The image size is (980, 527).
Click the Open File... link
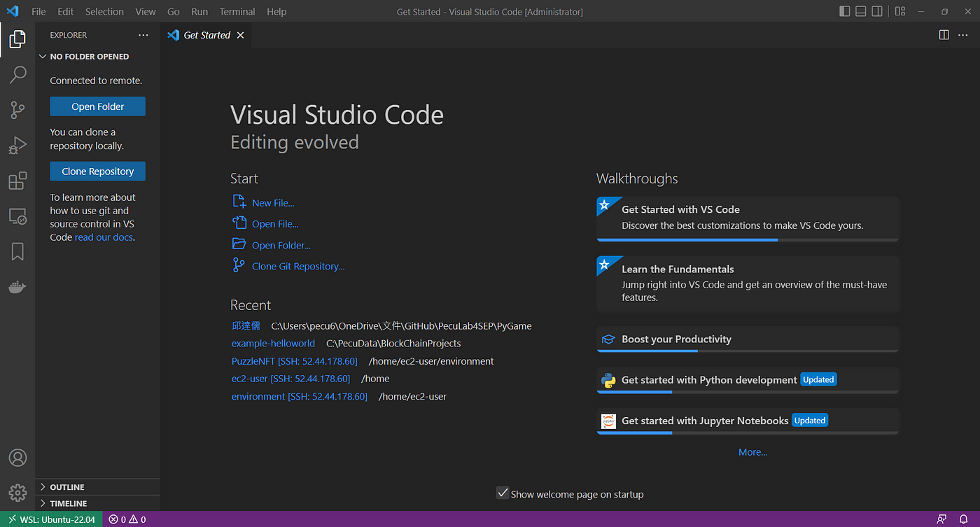coord(275,224)
